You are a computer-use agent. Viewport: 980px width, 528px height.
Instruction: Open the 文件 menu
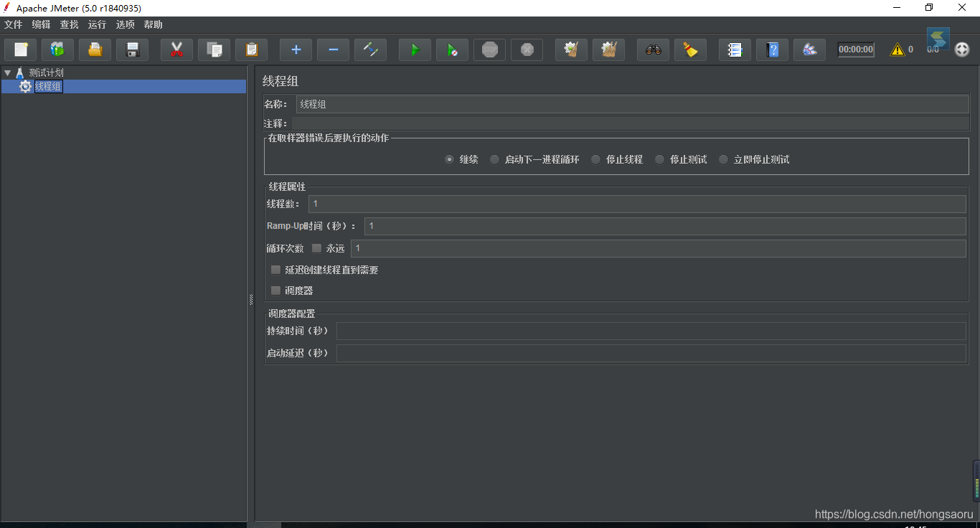point(14,24)
